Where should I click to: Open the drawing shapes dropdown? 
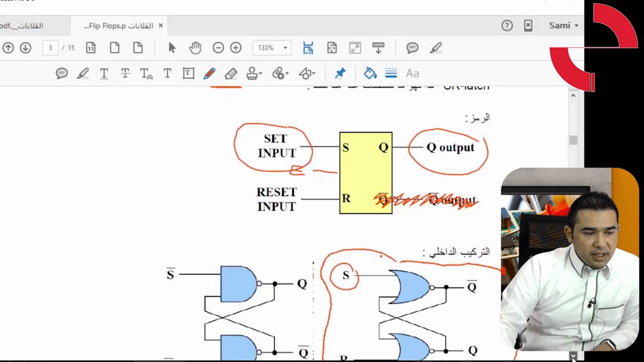(x=307, y=73)
